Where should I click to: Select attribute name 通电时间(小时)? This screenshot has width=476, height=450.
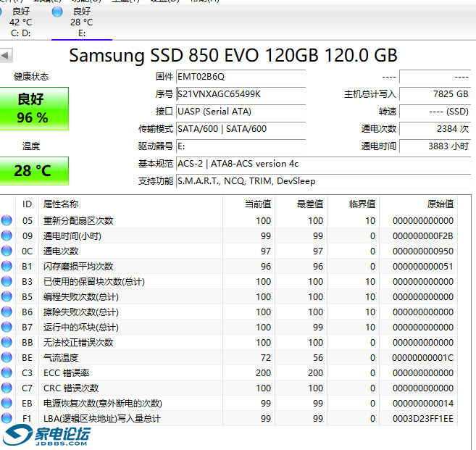tap(72, 236)
